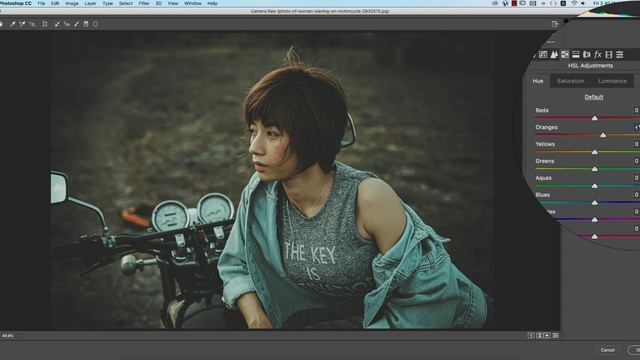Open the Edit menu
This screenshot has height=360, width=640.
pos(55,3)
